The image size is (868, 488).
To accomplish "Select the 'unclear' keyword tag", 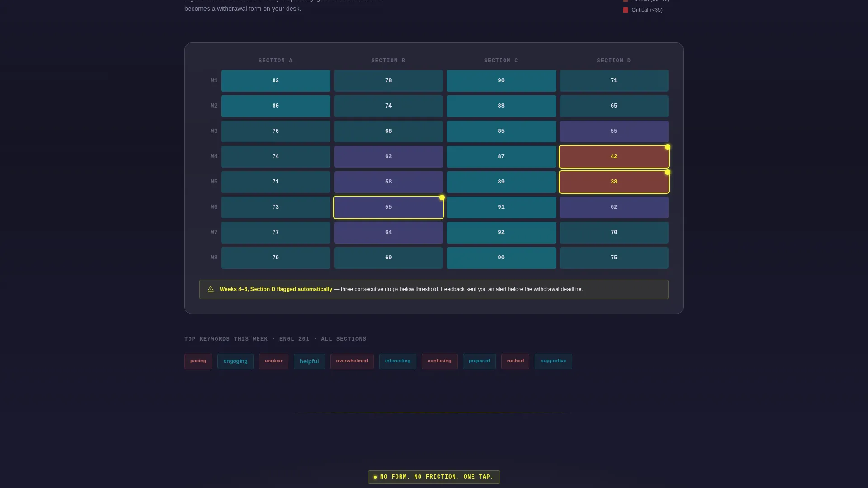I will click(x=274, y=361).
